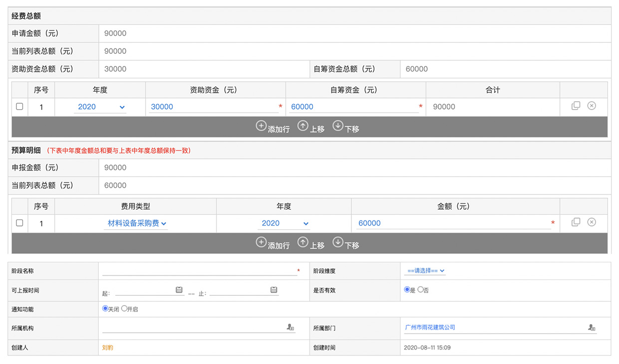Screen dimensions: 619x364
Task: Select 否 for 是否有效
Action: tap(420, 290)
